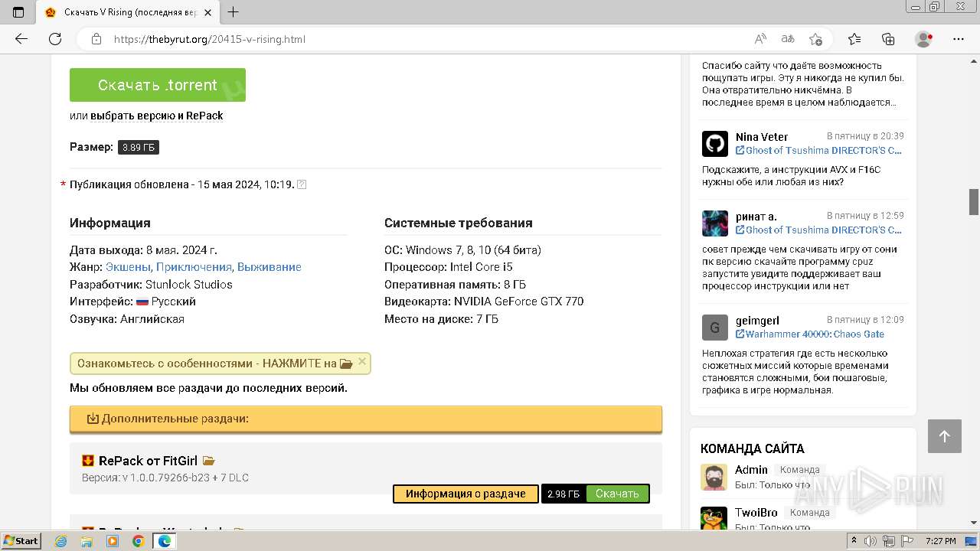The height and width of the screenshot is (551, 980).
Task: Click the 2.98 ГБ size label
Action: pyautogui.click(x=563, y=494)
